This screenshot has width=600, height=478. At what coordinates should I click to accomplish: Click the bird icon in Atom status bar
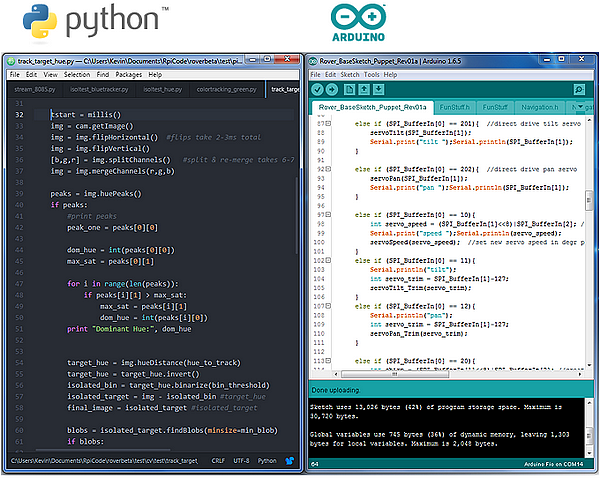(290, 461)
